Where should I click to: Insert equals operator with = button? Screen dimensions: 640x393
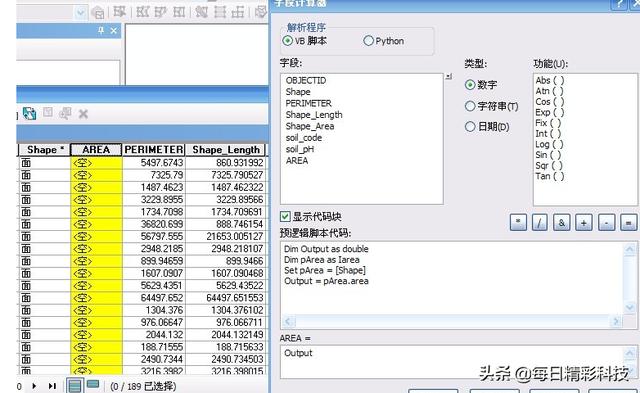(x=628, y=223)
